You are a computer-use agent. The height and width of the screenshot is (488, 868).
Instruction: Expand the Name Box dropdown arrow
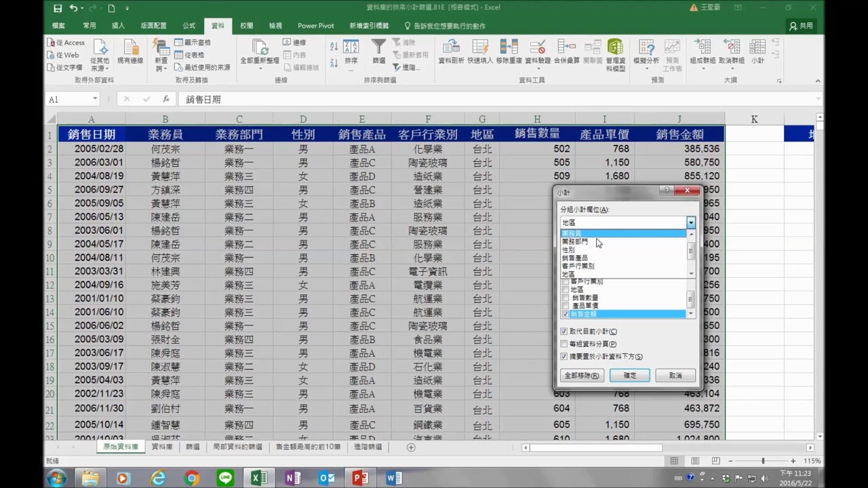tap(95, 99)
